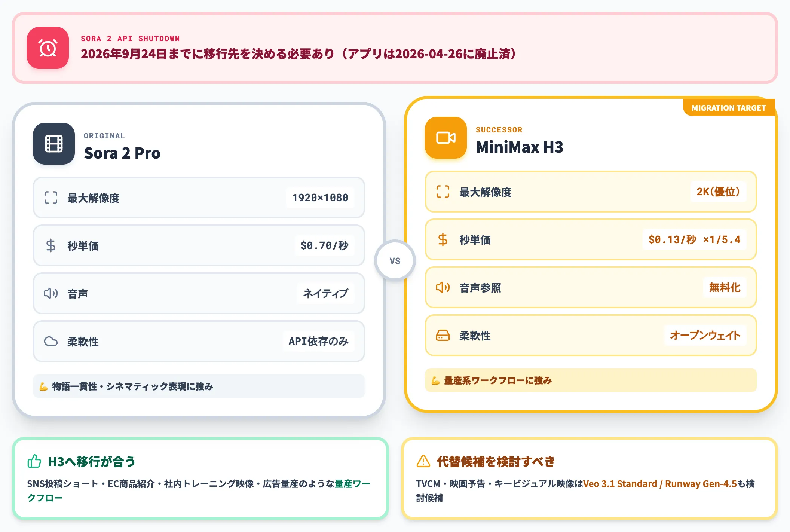Select the 1920×1080 resolution value
Screen dimensions: 790x532
pyautogui.click(x=320, y=198)
